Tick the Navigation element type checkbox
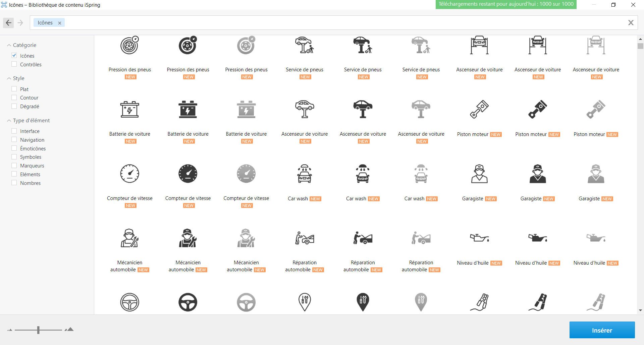644x345 pixels. [14, 140]
